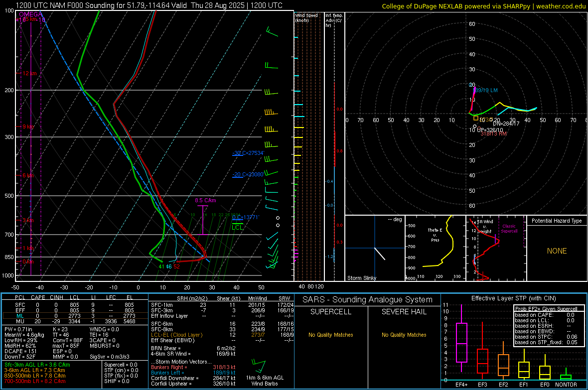The image size is (588, 390).
Task: Click the 'DN=284/17' hodograph label
Action: click(x=506, y=124)
